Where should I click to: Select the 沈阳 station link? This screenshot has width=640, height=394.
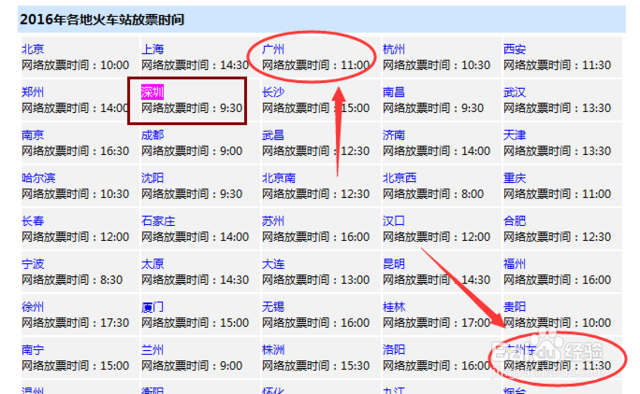click(x=153, y=178)
